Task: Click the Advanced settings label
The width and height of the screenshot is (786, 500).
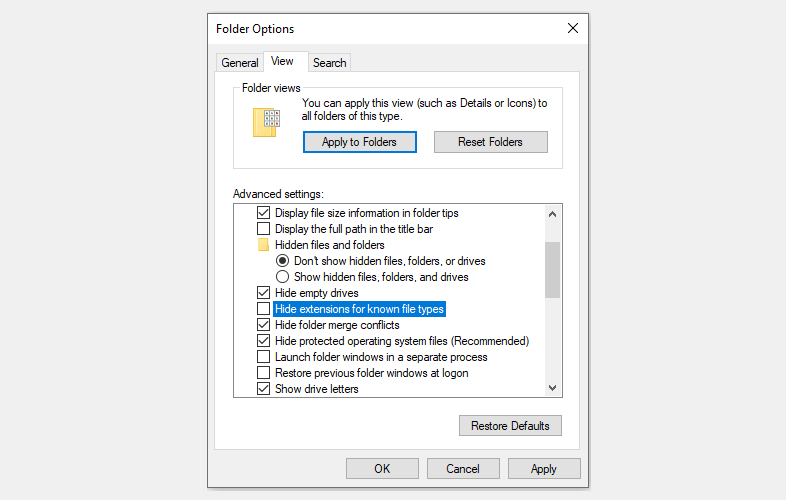Action: [278, 194]
